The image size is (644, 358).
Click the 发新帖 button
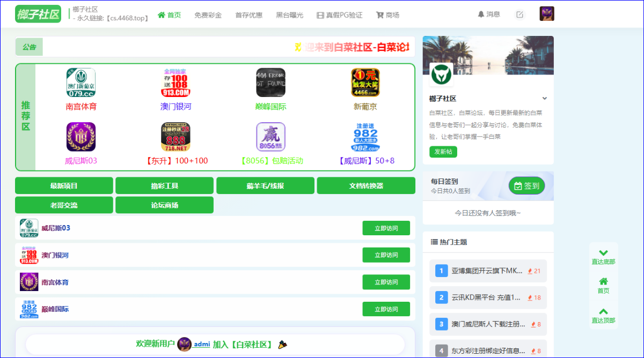click(443, 152)
